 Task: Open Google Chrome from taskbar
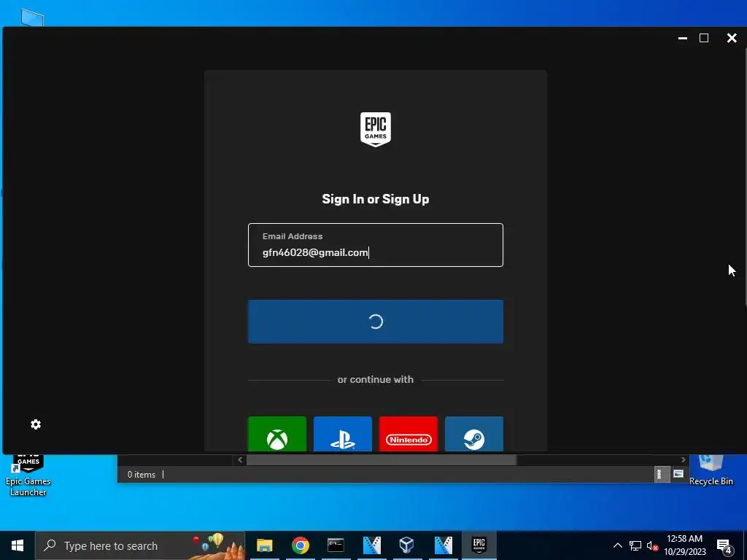point(300,545)
